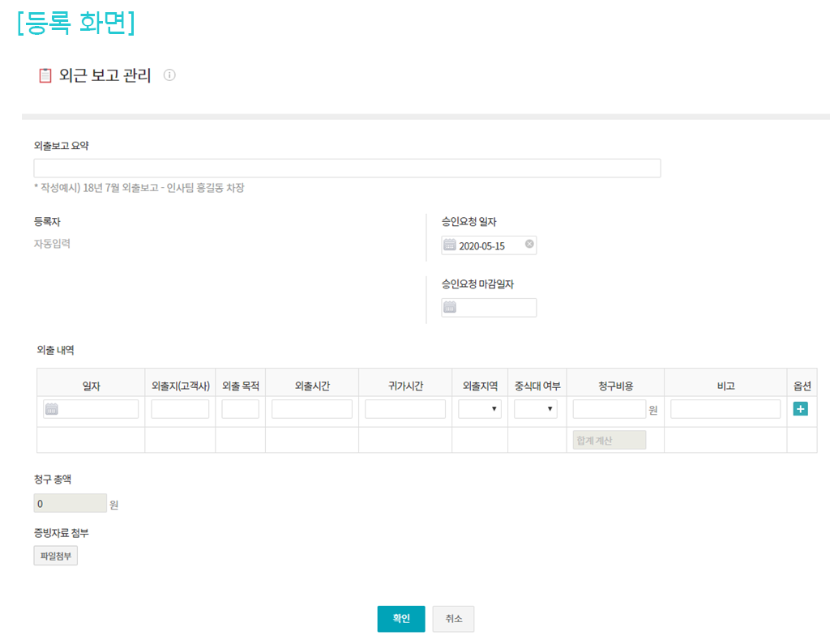830x644 pixels.
Task: Add a row with the plus icon
Action: [x=801, y=409]
